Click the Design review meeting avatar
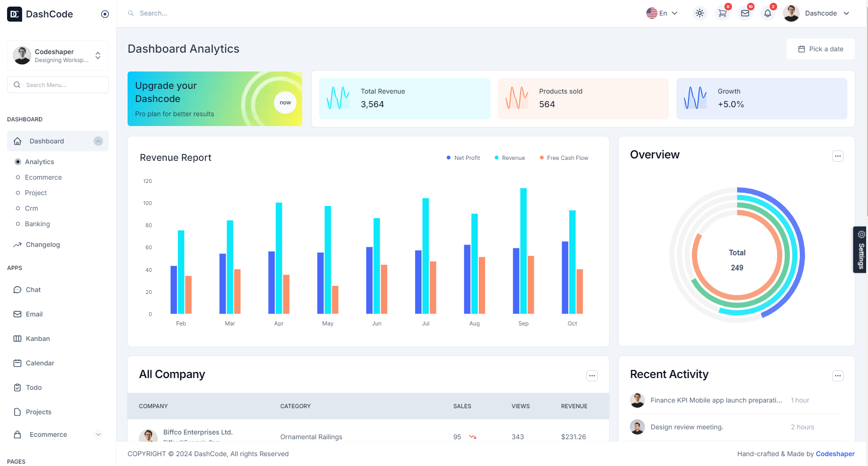 tap(637, 427)
